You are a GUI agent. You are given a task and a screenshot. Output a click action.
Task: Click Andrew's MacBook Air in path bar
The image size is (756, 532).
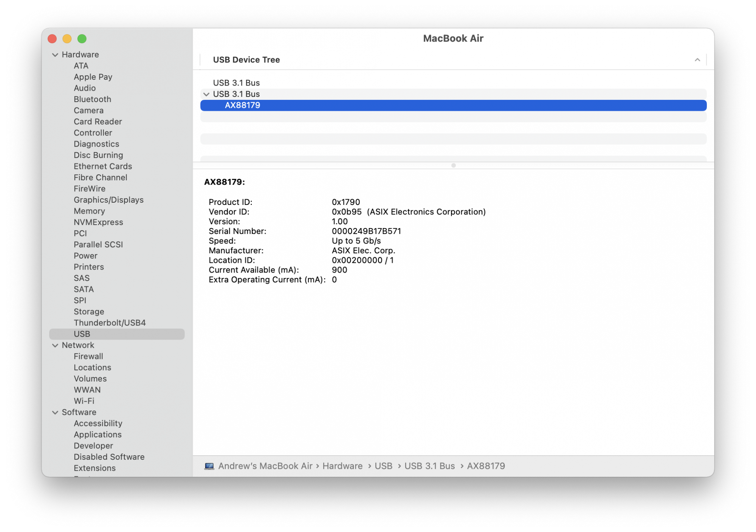click(x=265, y=466)
